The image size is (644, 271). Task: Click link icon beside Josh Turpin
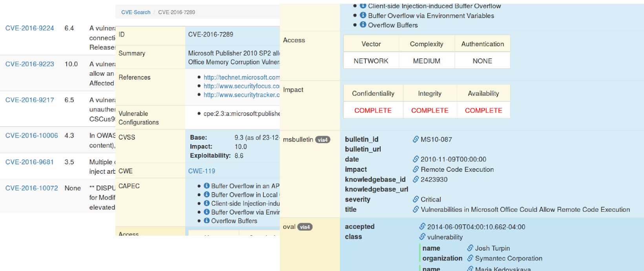pyautogui.click(x=470, y=248)
